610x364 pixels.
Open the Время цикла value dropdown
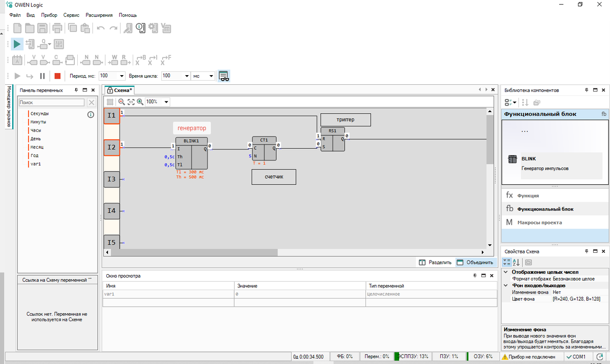tap(186, 76)
